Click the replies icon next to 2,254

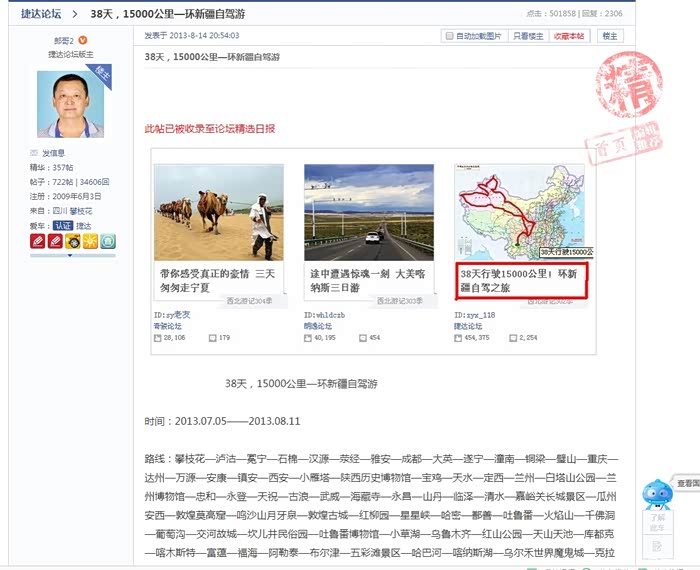pyautogui.click(x=513, y=338)
